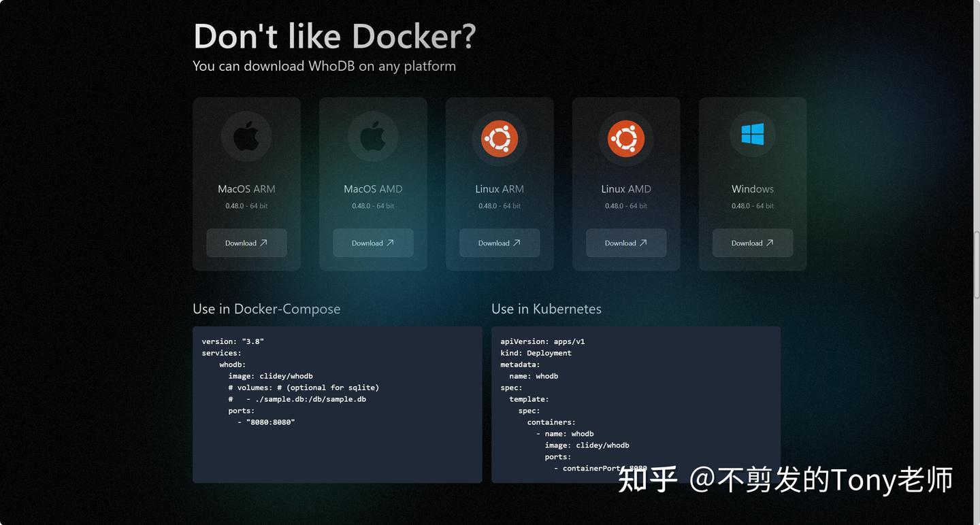This screenshot has width=980, height=525.
Task: Click the version label under Windows card
Action: pos(752,205)
